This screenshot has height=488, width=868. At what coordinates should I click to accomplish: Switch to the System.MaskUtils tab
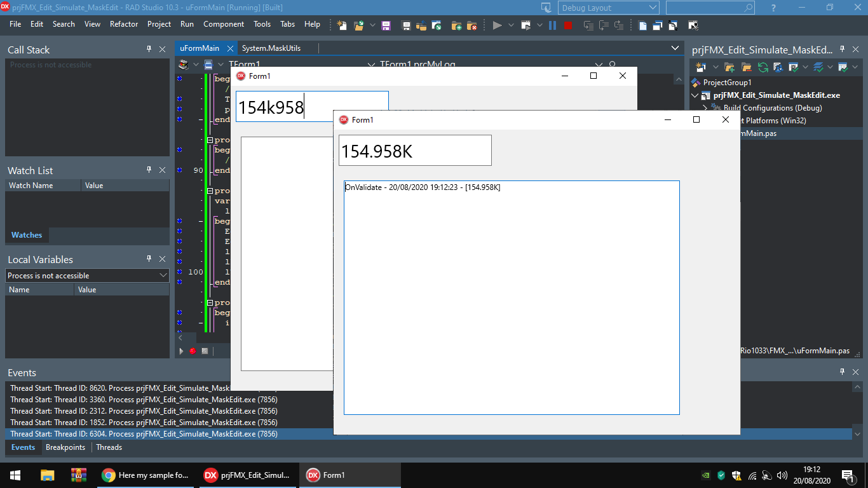[271, 48]
